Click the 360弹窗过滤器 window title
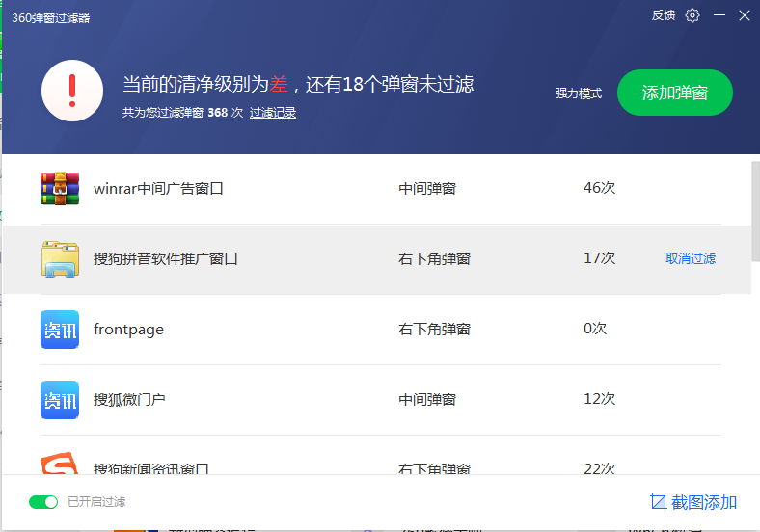The width and height of the screenshot is (760, 532). [x=51, y=18]
